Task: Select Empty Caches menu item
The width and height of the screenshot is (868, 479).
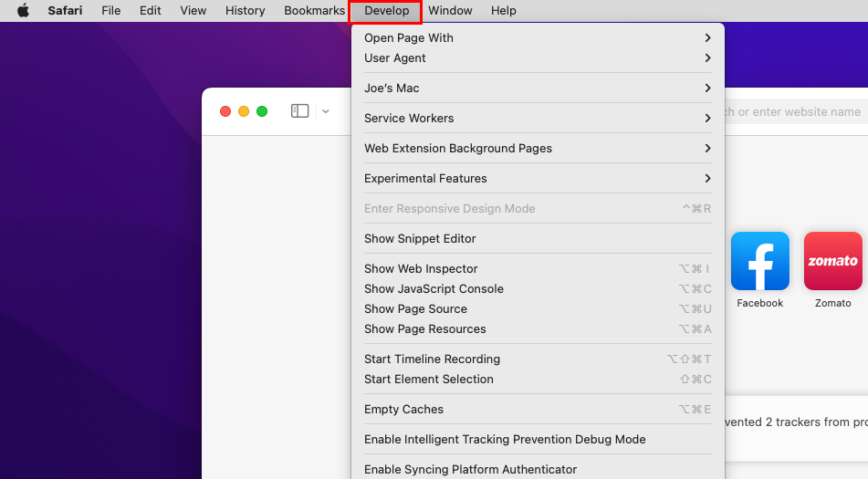Action: (403, 410)
